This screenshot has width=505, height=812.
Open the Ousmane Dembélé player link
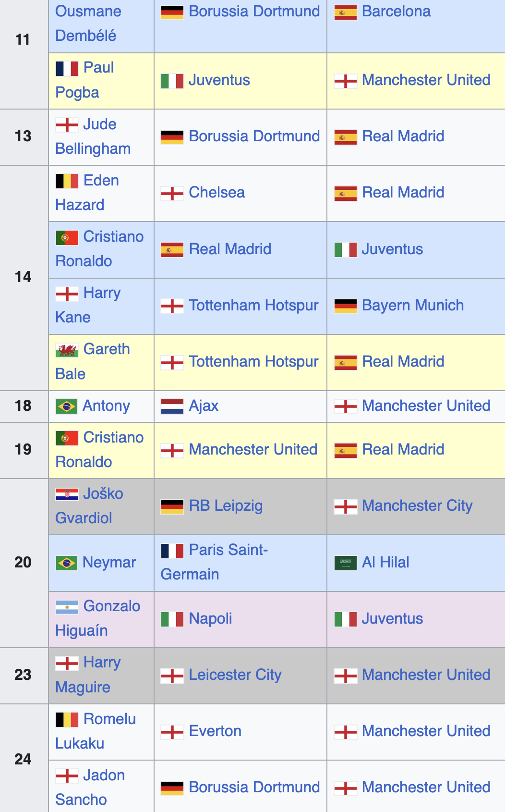tap(88, 23)
